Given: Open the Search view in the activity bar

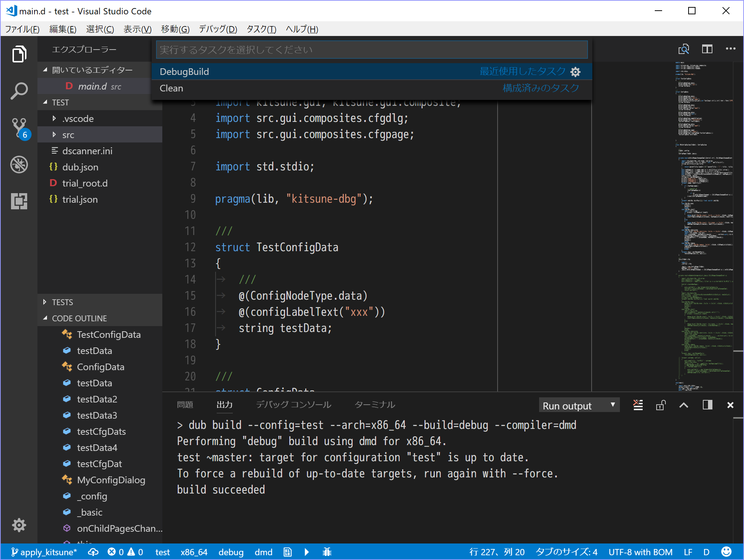Looking at the screenshot, I should coord(19,91).
